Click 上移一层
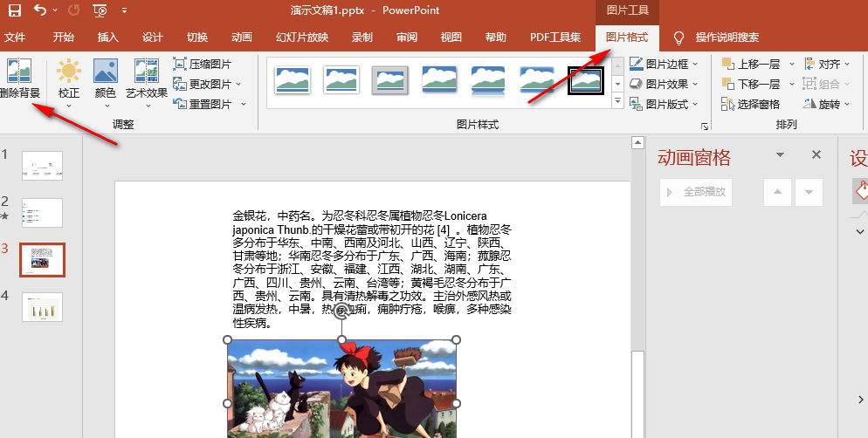The height and width of the screenshot is (438, 868). (751, 65)
